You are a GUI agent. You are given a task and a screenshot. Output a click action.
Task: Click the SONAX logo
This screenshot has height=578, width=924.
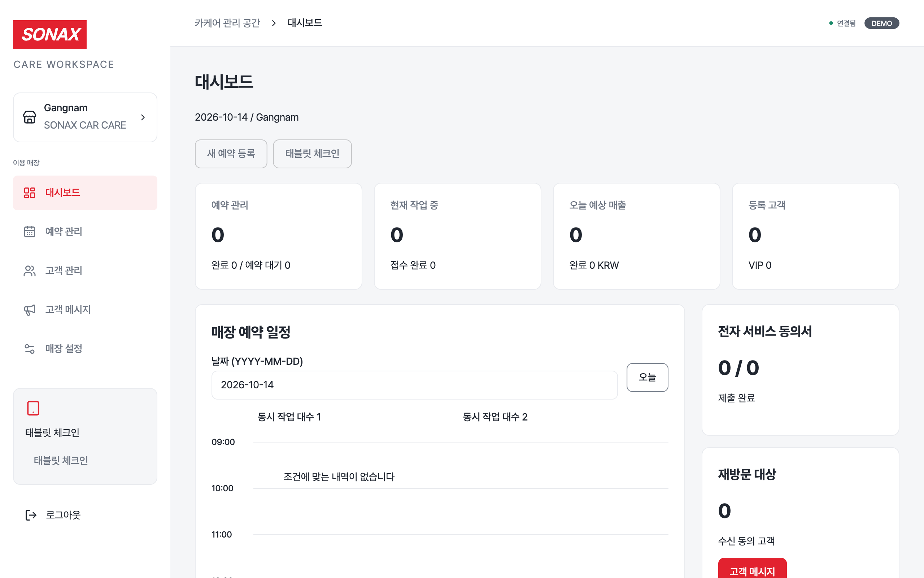point(50,34)
